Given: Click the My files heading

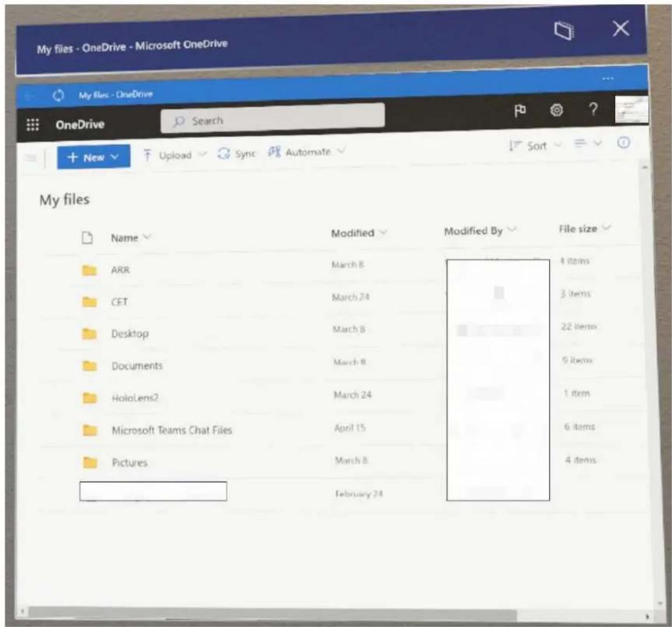Looking at the screenshot, I should point(65,200).
